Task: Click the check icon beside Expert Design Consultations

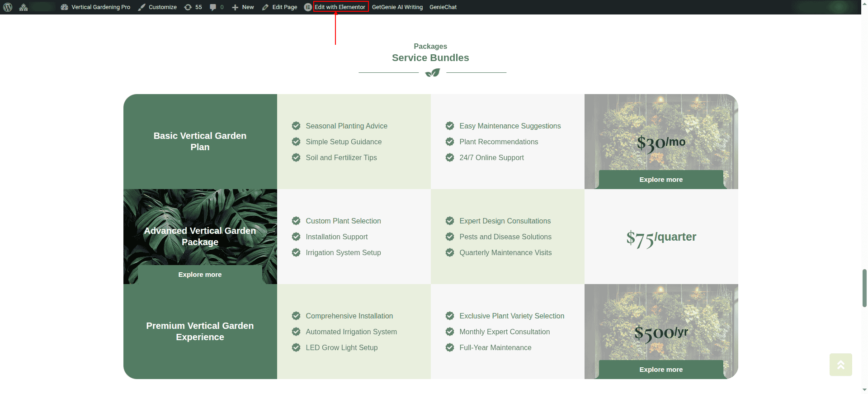Action: [450, 221]
